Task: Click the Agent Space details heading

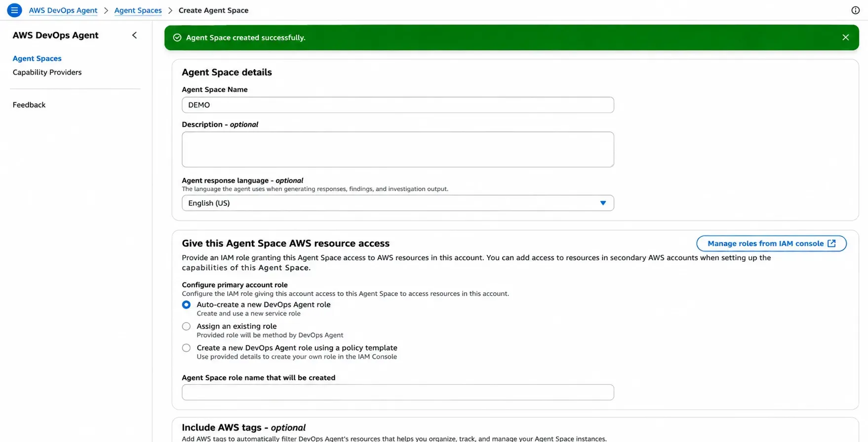Action: point(227,72)
